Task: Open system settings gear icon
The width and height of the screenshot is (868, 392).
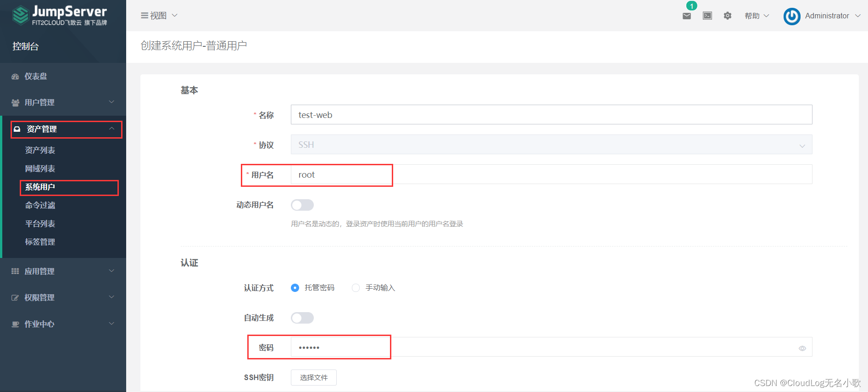Action: pyautogui.click(x=728, y=16)
